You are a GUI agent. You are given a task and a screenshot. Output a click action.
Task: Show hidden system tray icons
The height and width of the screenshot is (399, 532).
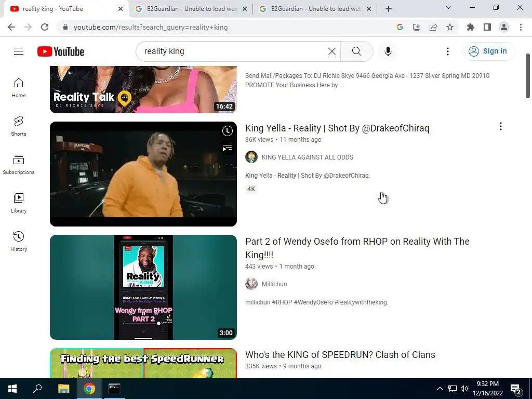tap(440, 389)
